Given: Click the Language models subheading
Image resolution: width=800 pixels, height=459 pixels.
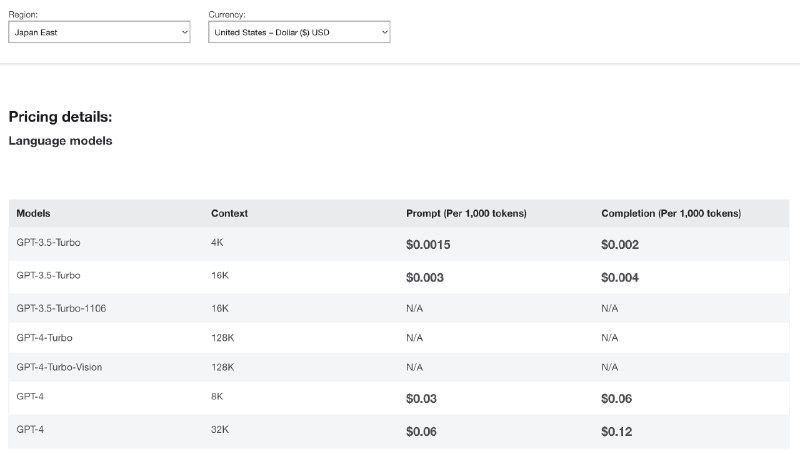Looking at the screenshot, I should point(60,141).
